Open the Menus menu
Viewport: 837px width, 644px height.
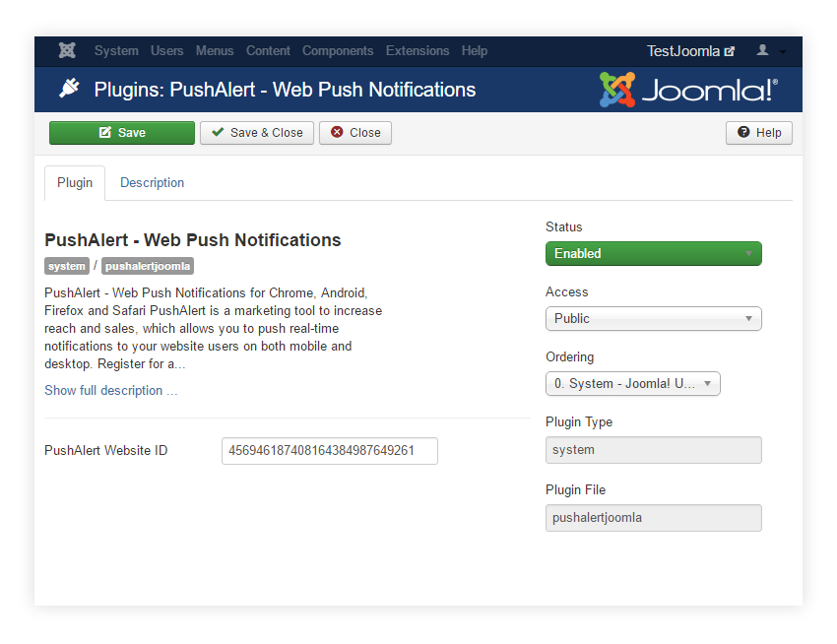click(215, 51)
